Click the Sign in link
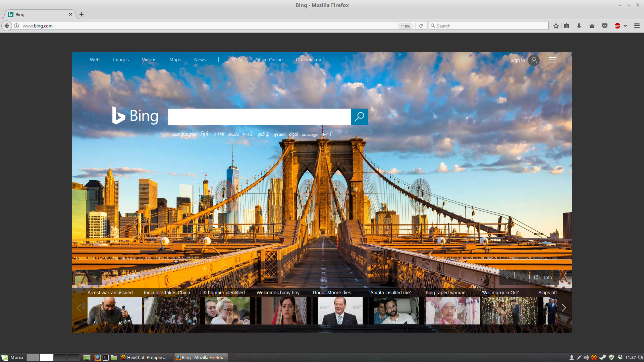The width and height of the screenshot is (644, 362). 518,60
